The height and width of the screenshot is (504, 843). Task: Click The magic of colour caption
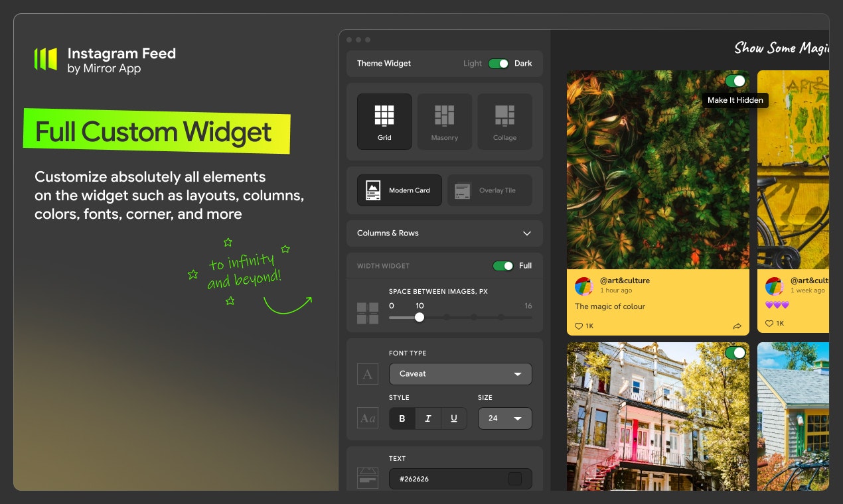click(610, 306)
